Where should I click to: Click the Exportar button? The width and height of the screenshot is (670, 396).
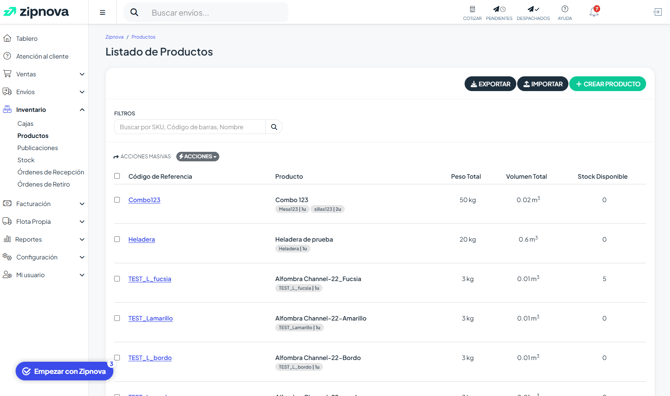[490, 84]
